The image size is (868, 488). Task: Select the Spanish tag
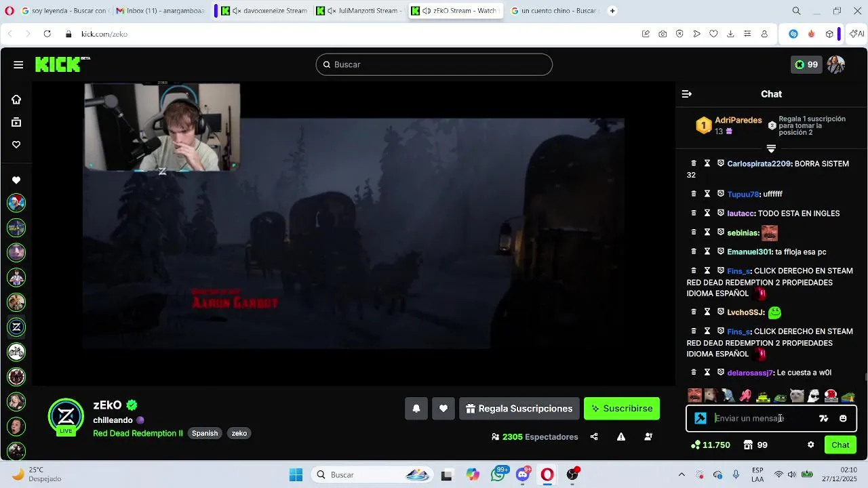[x=205, y=433]
